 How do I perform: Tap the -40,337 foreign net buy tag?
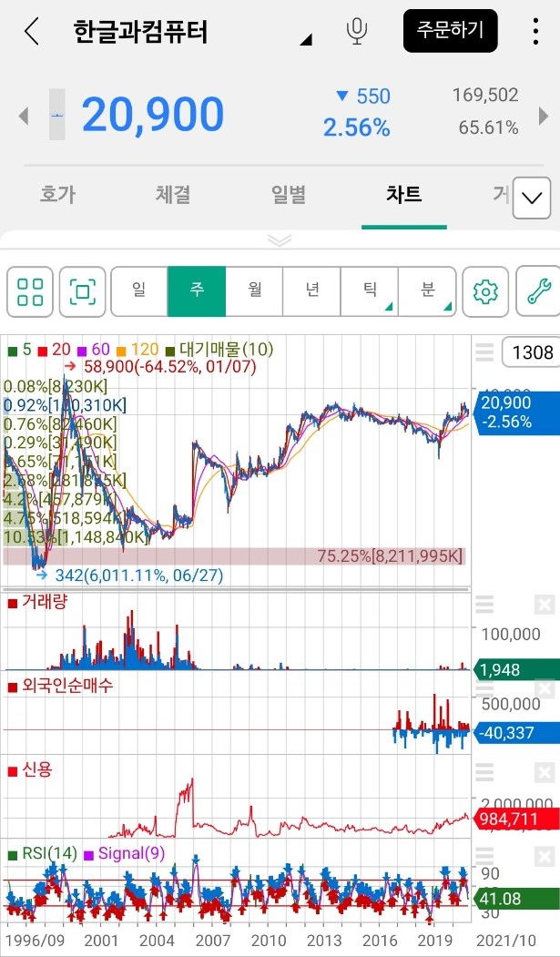(x=516, y=732)
